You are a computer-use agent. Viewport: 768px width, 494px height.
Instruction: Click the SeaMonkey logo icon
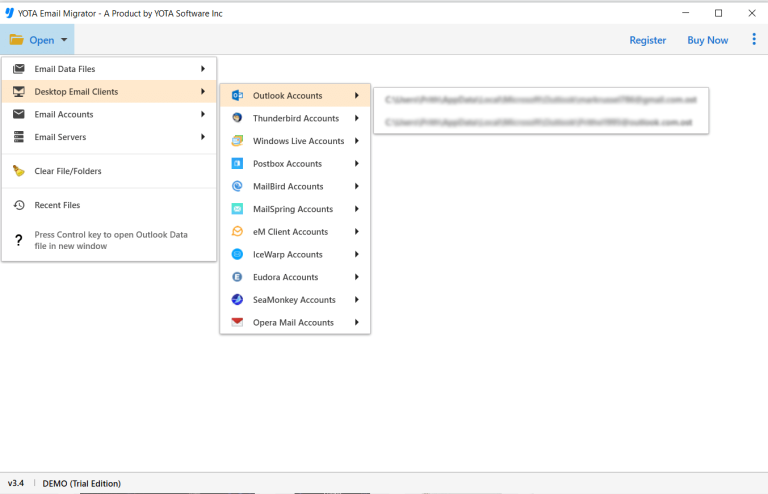237,300
